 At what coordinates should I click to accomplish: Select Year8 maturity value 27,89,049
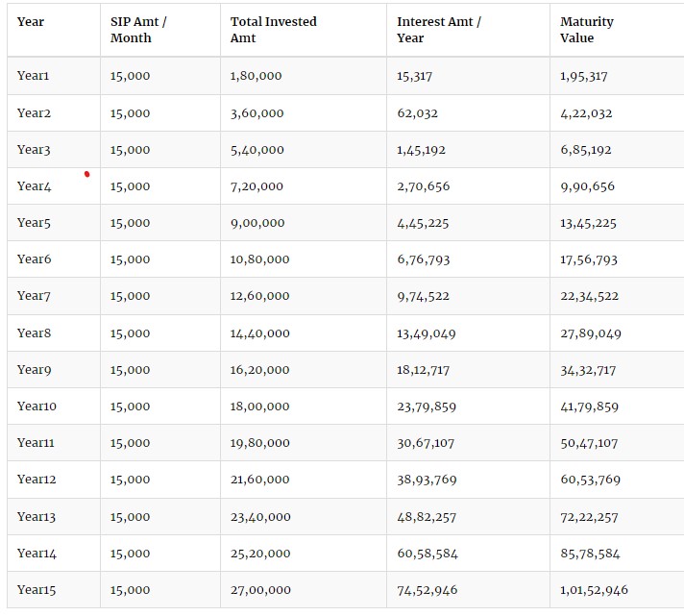tap(591, 333)
